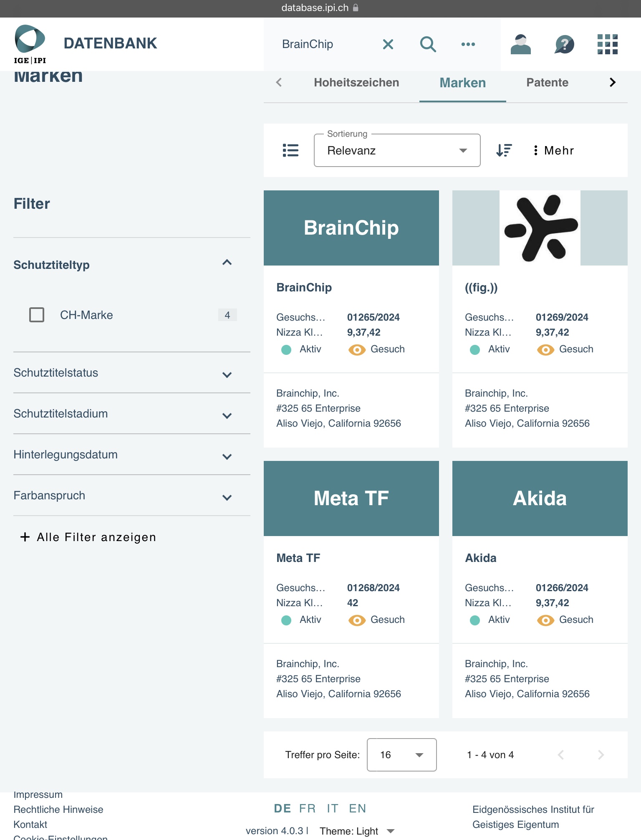641x840 pixels.
Task: Open the three-dot search options
Action: coord(468,44)
